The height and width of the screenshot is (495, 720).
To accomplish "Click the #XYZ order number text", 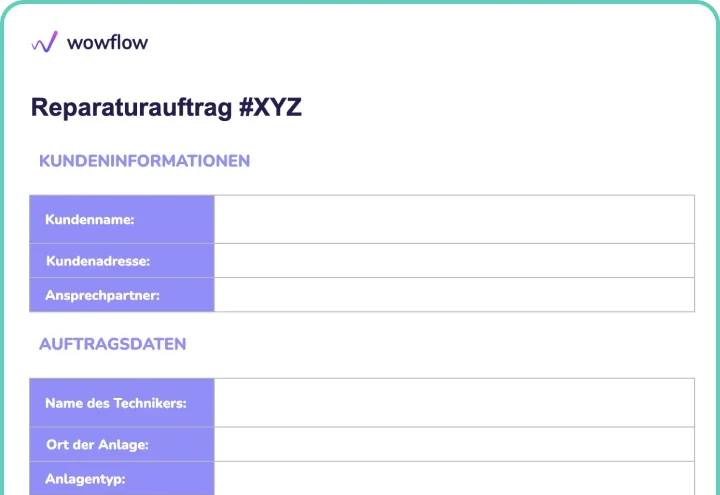I will point(270,107).
